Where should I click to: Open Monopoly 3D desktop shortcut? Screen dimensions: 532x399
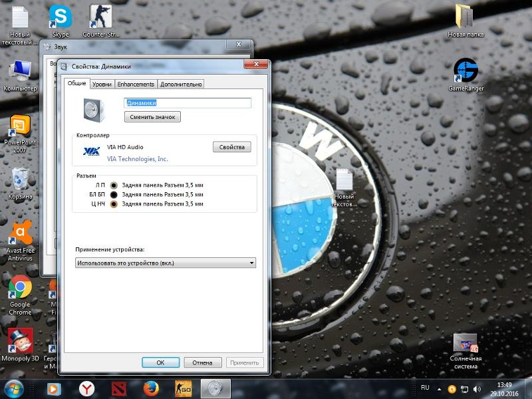tap(20, 344)
